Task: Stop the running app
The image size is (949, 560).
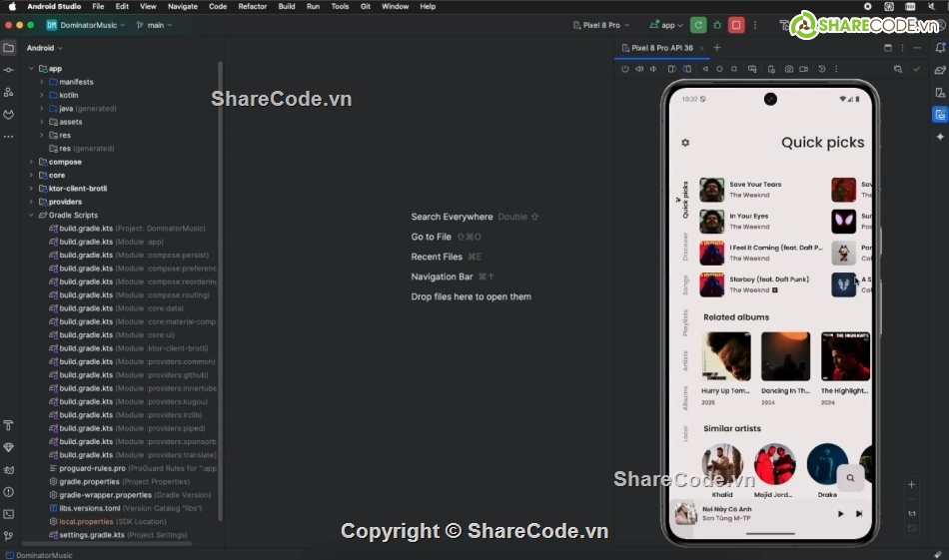Action: pos(736,25)
